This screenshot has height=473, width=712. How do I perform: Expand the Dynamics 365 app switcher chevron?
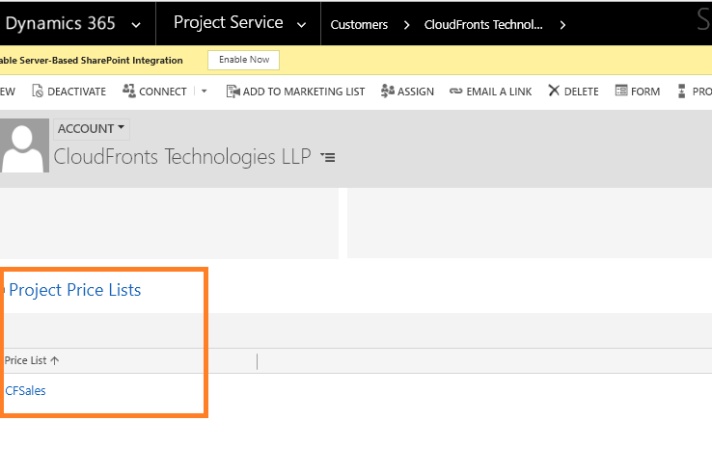coord(137,24)
